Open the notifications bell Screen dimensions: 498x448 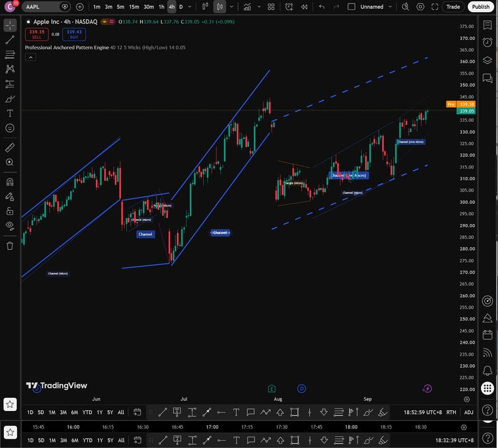click(x=487, y=370)
